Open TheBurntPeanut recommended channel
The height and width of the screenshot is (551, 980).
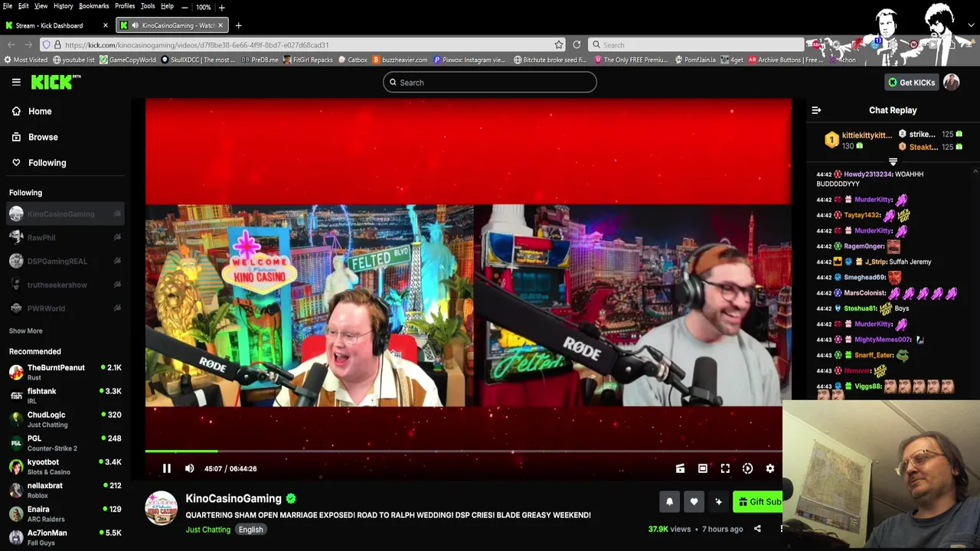pos(65,372)
